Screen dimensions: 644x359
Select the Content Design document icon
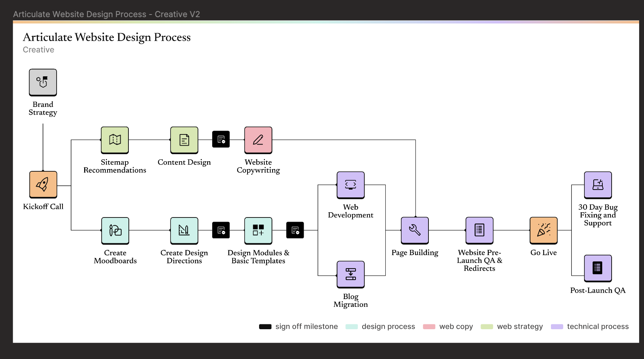tap(184, 140)
